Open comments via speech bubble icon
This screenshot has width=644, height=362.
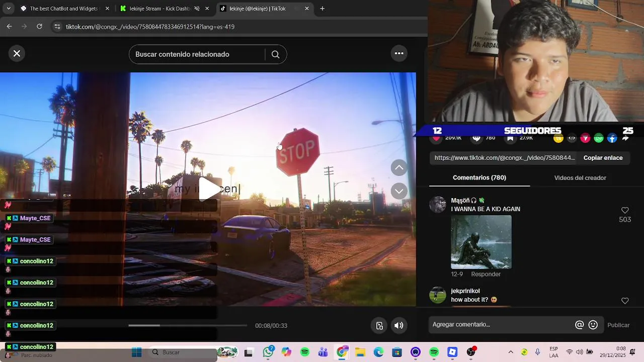point(476,138)
